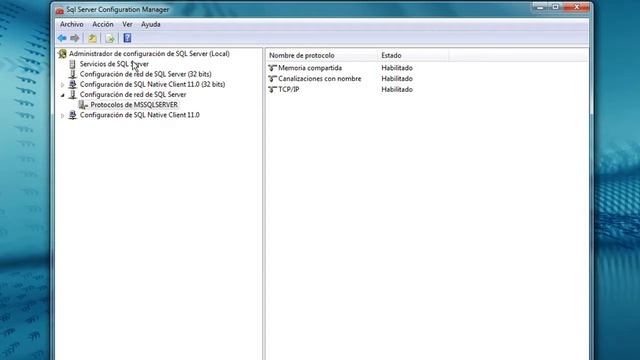Click the Back arrow toolbar icon
This screenshot has height=360, width=640.
pos(62,38)
